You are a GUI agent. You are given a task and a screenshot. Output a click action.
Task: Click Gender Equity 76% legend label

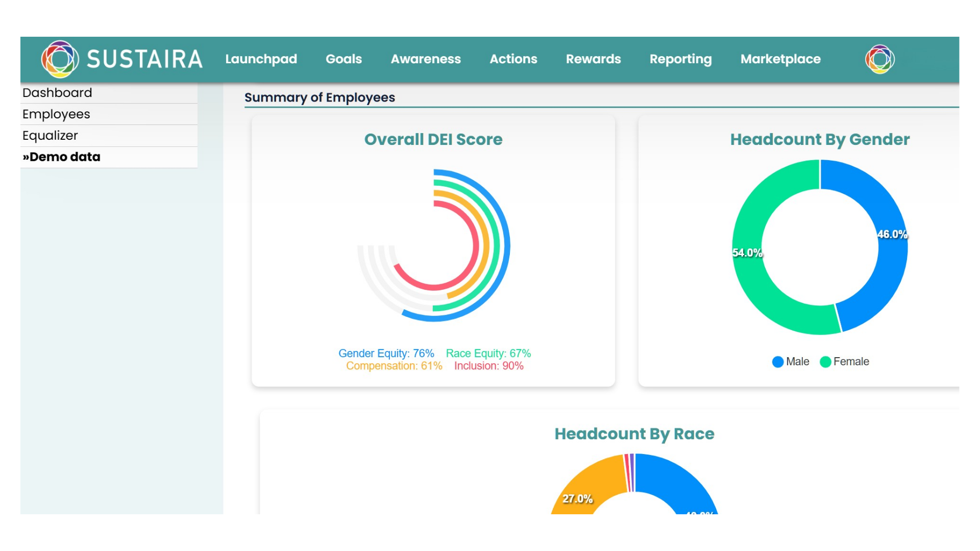386,354
